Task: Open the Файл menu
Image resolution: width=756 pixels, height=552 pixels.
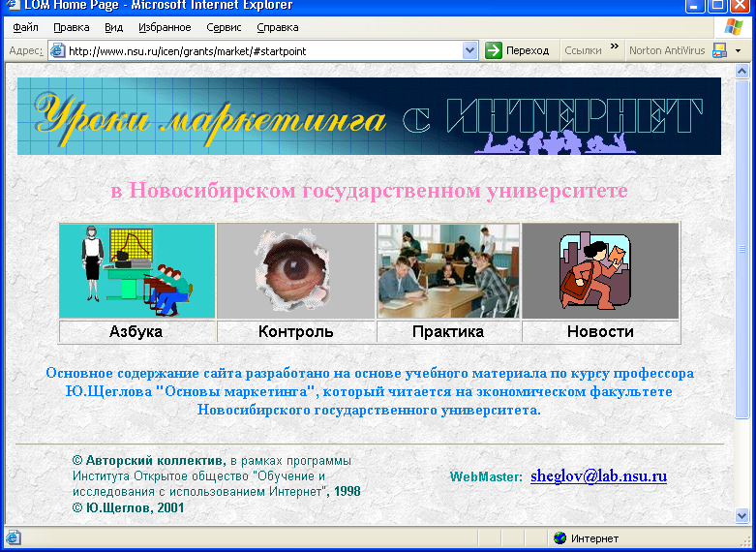Action: click(x=25, y=27)
